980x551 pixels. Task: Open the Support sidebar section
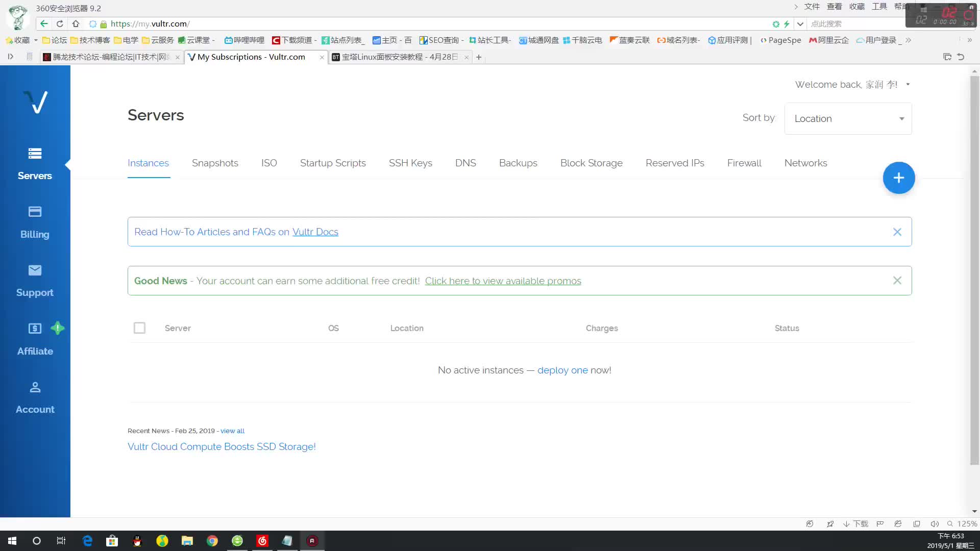(x=35, y=281)
